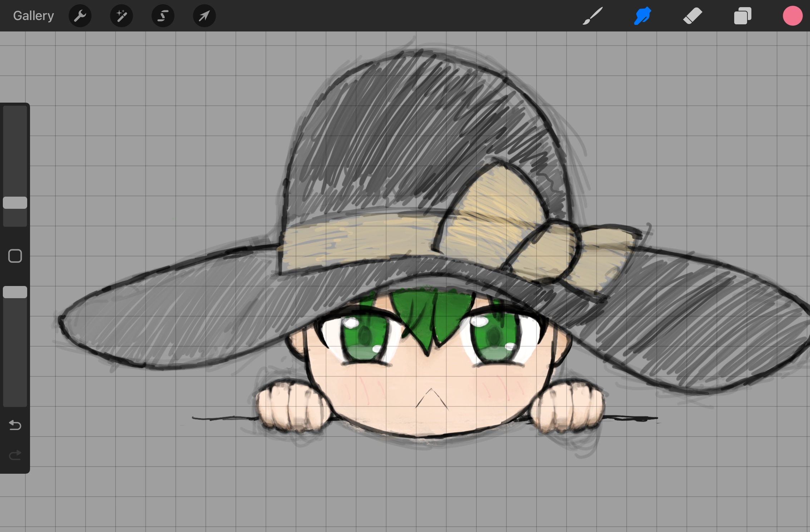This screenshot has height=532, width=810.
Task: Activate the Transform arrow tool
Action: pyautogui.click(x=204, y=16)
